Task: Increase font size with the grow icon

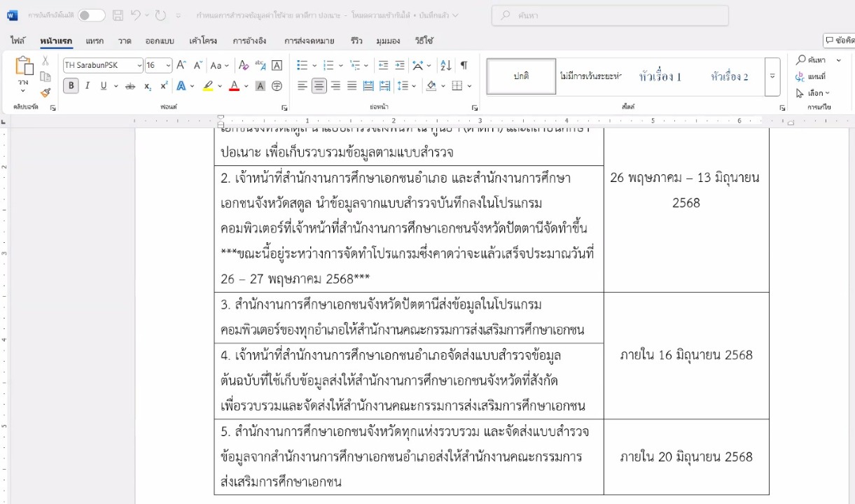Action: [181, 65]
